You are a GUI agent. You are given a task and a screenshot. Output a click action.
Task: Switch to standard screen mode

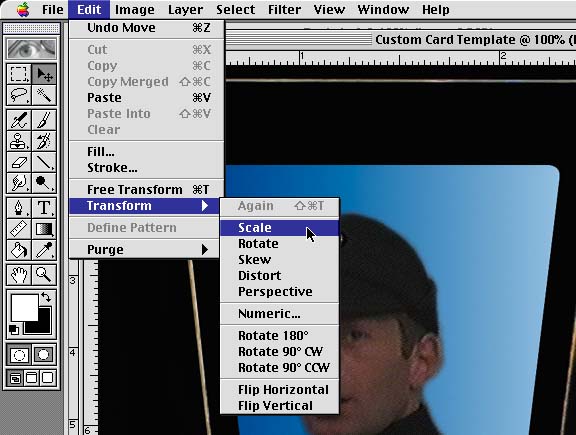pyautogui.click(x=15, y=378)
